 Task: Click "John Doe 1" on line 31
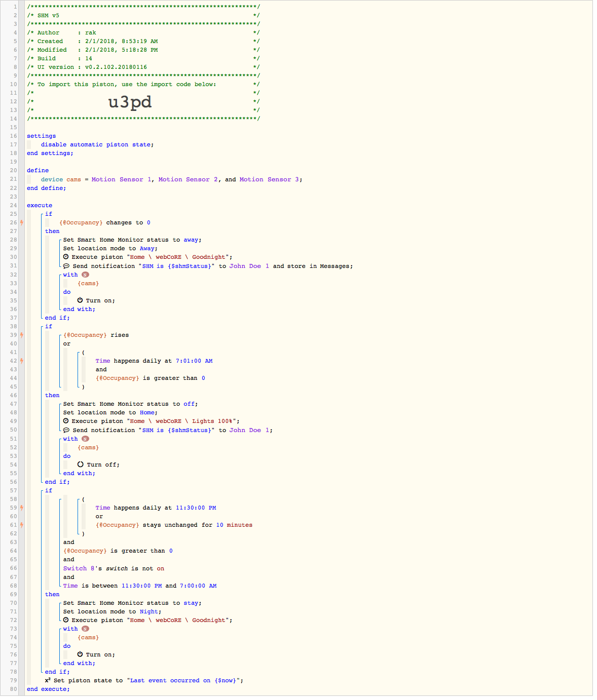[249, 266]
